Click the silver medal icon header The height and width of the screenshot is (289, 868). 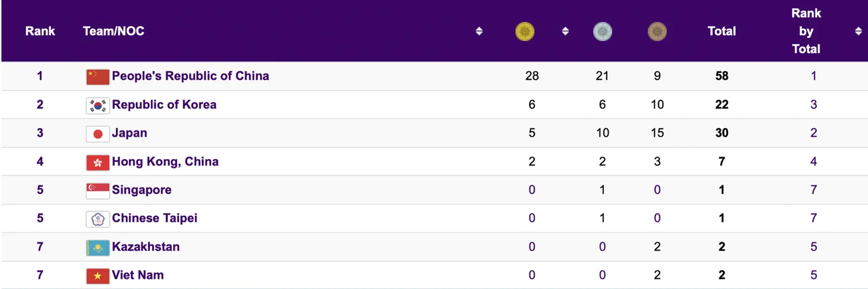click(x=602, y=32)
